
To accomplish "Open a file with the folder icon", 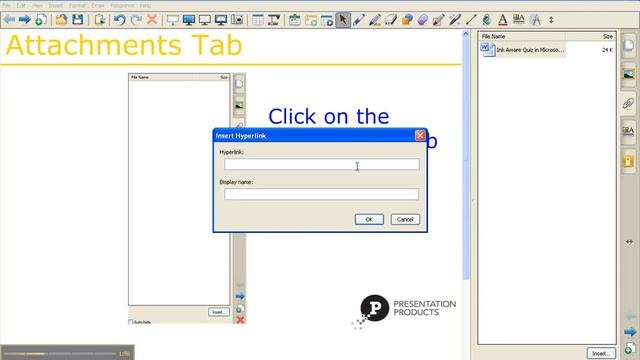I will pyautogui.click(x=61, y=19).
